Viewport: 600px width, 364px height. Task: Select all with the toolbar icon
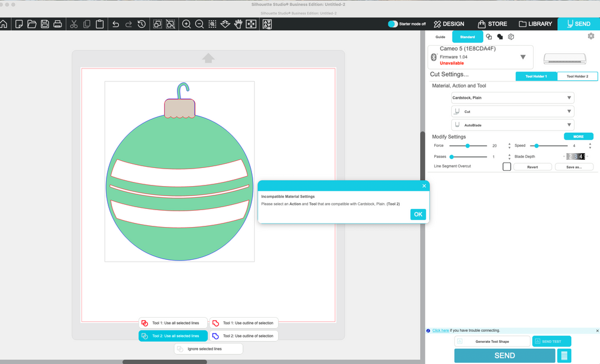pos(157,24)
